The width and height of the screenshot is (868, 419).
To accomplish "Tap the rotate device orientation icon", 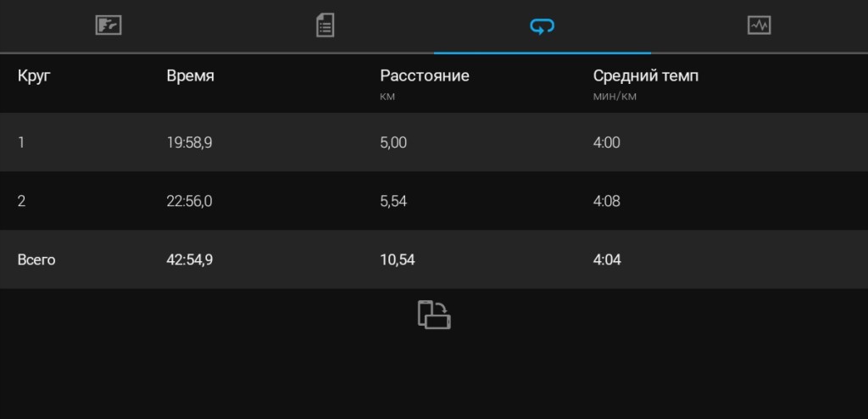I will (x=434, y=314).
